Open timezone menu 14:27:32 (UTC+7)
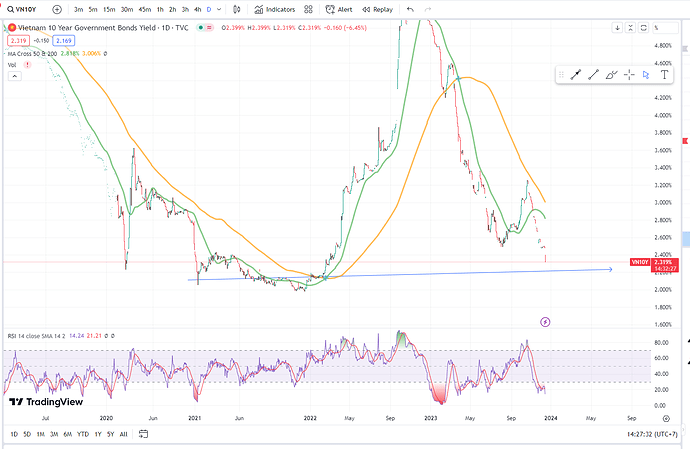Screen dimensions: 690x449 tap(652, 434)
